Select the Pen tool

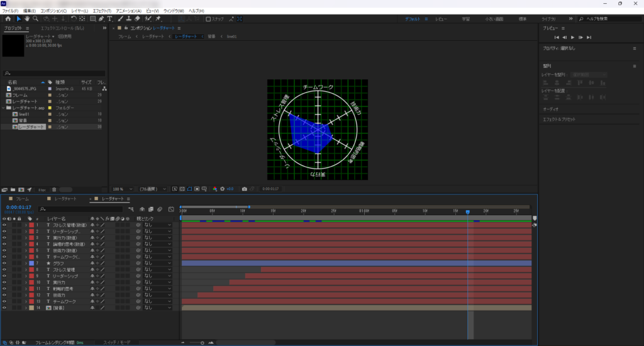click(x=101, y=19)
